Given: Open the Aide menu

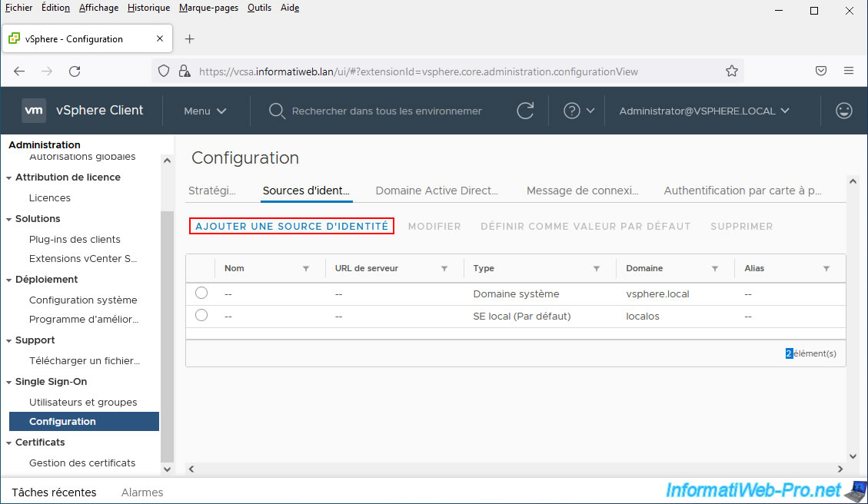Looking at the screenshot, I should [x=290, y=8].
